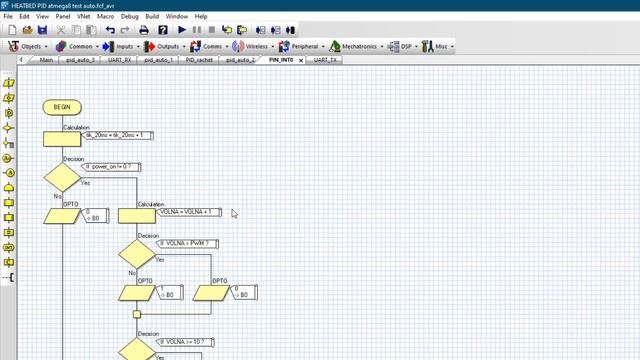Select the 'If power_on != 0' decision diamond
This screenshot has height=360, width=640.
click(x=62, y=177)
